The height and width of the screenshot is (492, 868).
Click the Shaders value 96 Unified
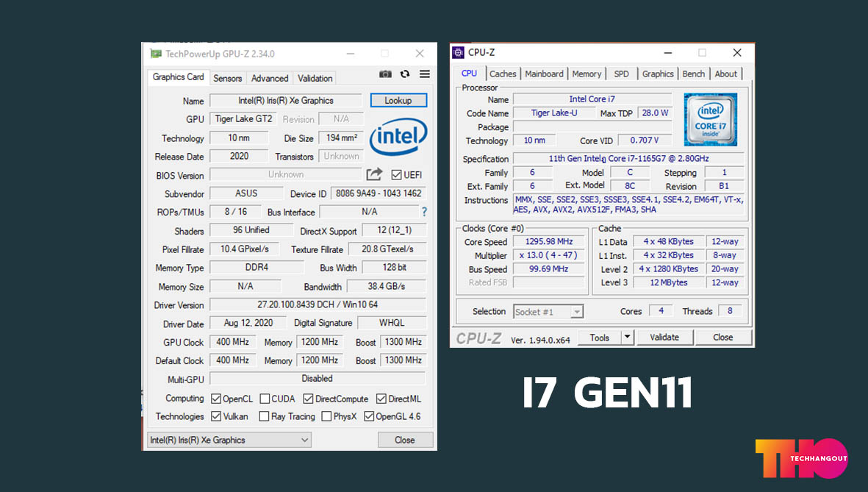(x=251, y=230)
